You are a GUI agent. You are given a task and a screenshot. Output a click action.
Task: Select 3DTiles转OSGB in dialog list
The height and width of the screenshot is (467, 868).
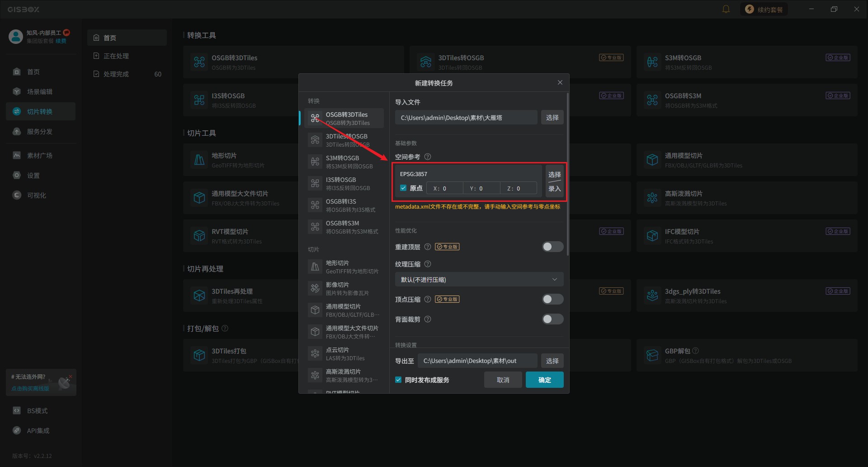tap(344, 140)
